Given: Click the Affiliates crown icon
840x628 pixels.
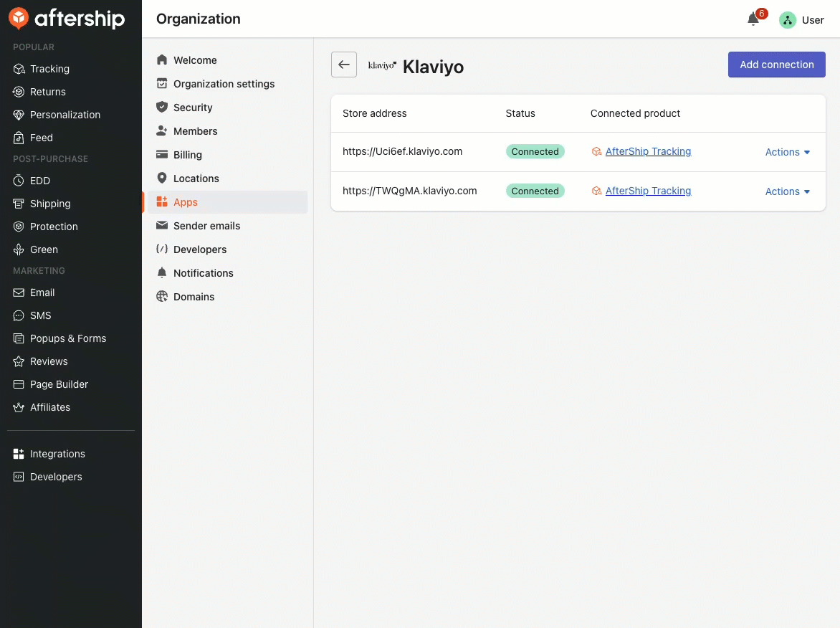Looking at the screenshot, I should pyautogui.click(x=19, y=407).
